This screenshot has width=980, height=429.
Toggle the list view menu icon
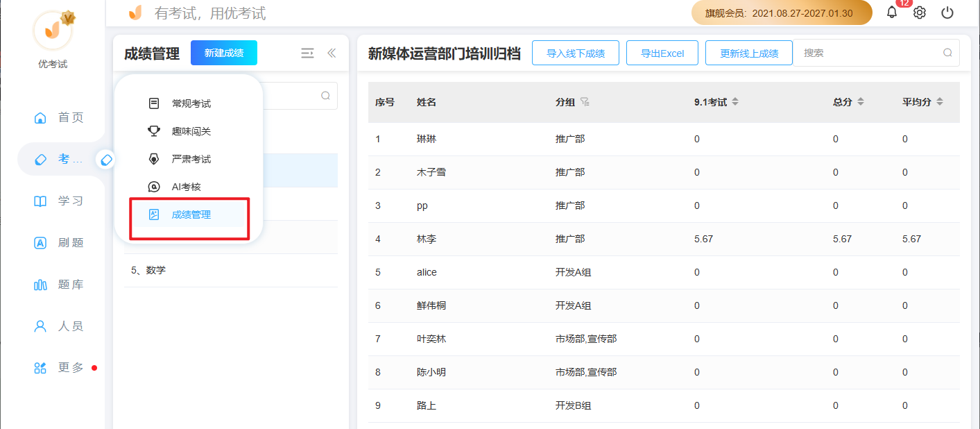307,53
